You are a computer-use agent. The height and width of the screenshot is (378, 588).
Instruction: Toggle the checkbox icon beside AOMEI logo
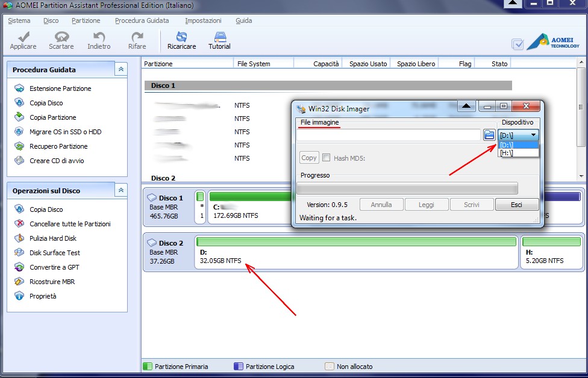(x=517, y=44)
